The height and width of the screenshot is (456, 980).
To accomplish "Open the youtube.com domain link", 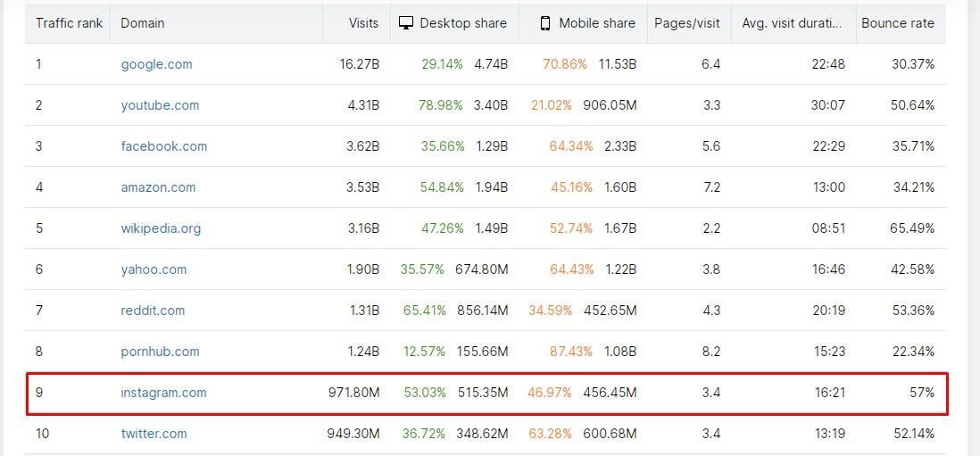I will pos(160,105).
